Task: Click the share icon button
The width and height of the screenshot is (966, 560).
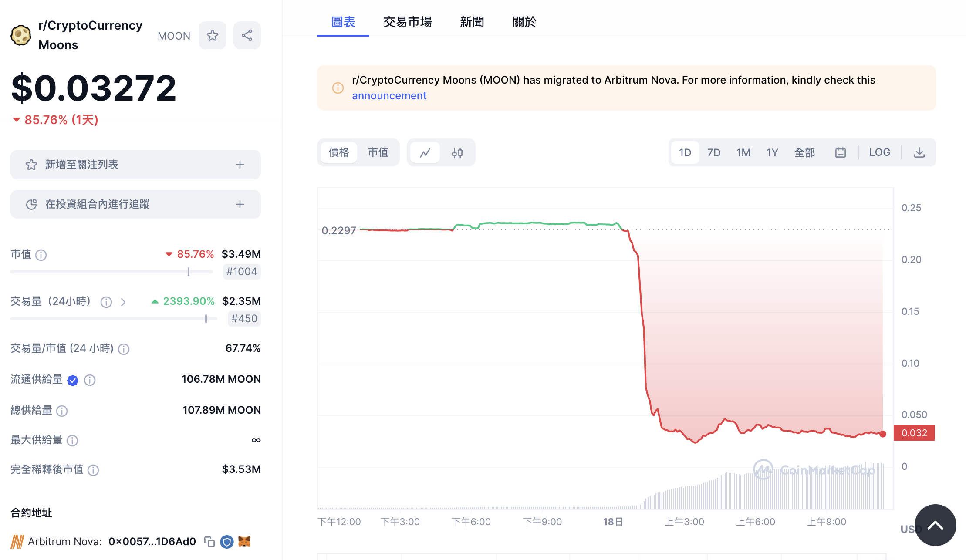Action: click(x=247, y=35)
